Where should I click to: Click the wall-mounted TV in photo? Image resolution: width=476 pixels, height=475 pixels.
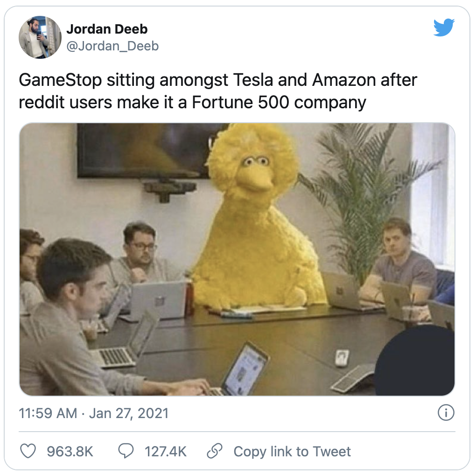[x=149, y=150]
